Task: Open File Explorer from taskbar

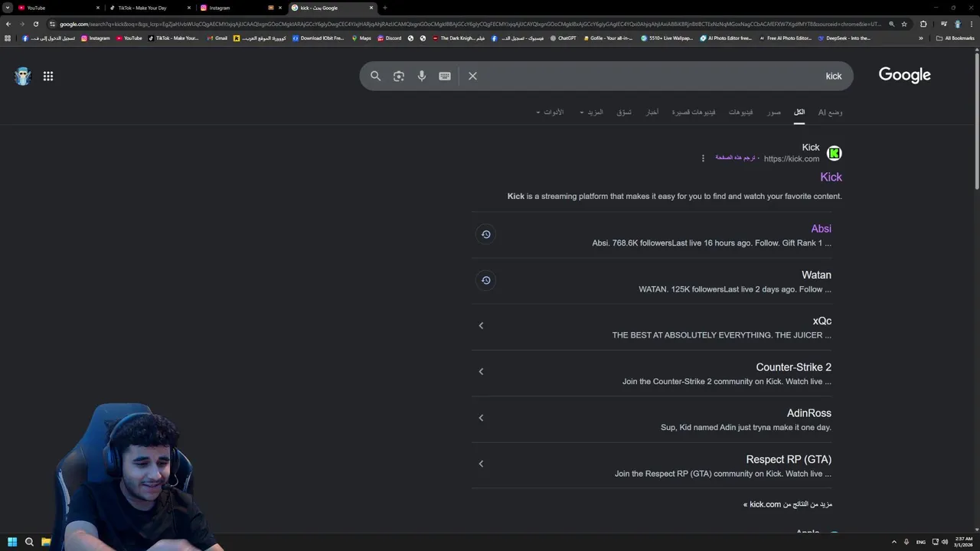Action: point(46,542)
